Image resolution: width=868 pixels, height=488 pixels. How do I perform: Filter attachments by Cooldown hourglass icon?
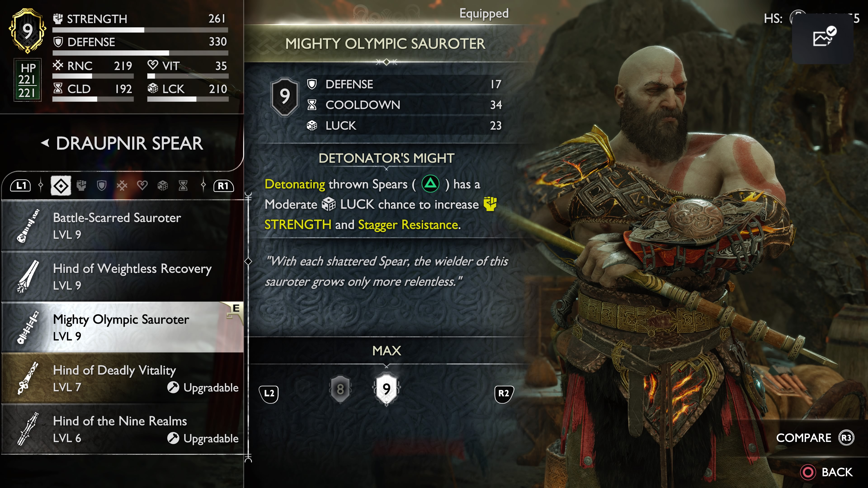tap(183, 185)
